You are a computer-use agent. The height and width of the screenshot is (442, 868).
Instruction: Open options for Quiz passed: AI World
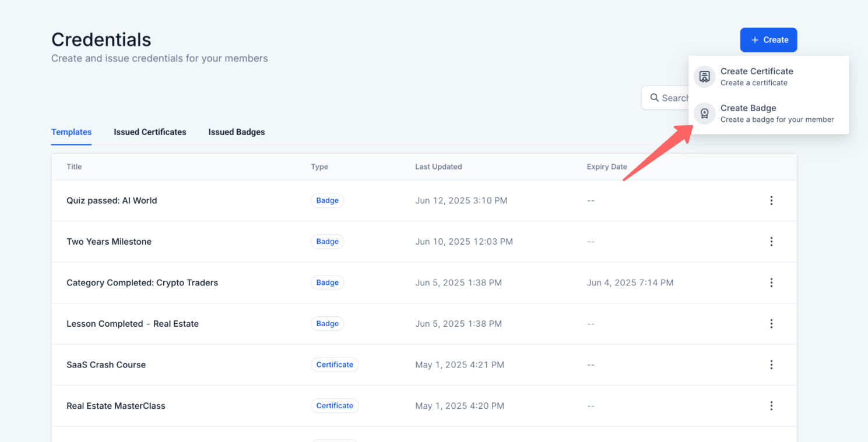(771, 200)
